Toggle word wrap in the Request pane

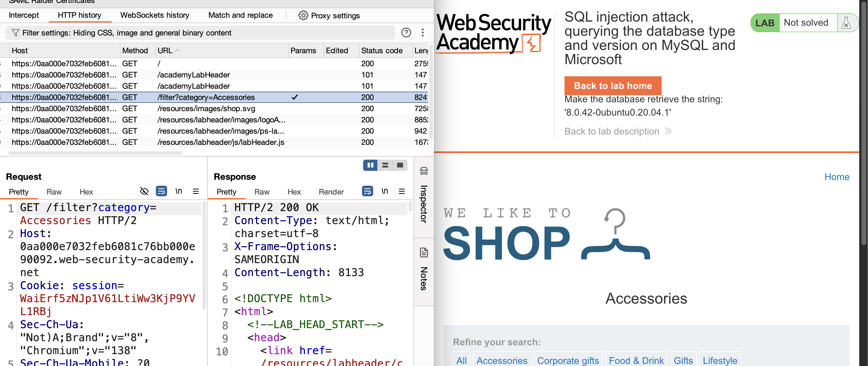click(x=161, y=191)
